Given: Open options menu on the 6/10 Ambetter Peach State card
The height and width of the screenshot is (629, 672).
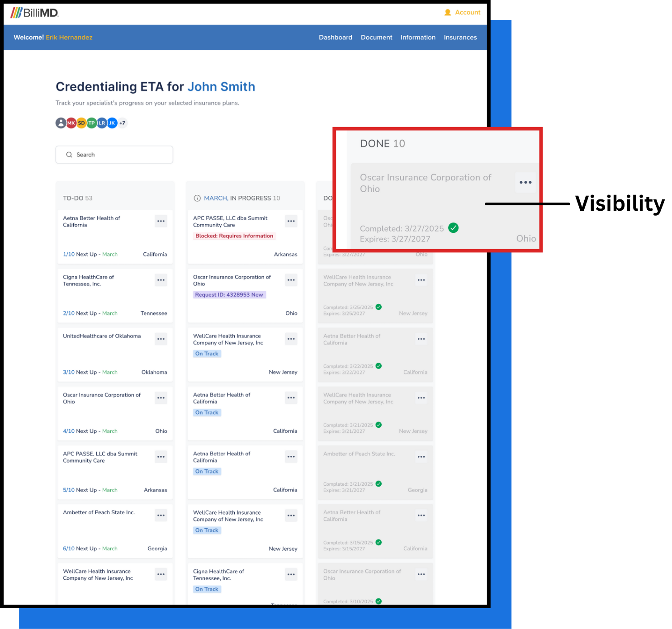Looking at the screenshot, I should (161, 515).
